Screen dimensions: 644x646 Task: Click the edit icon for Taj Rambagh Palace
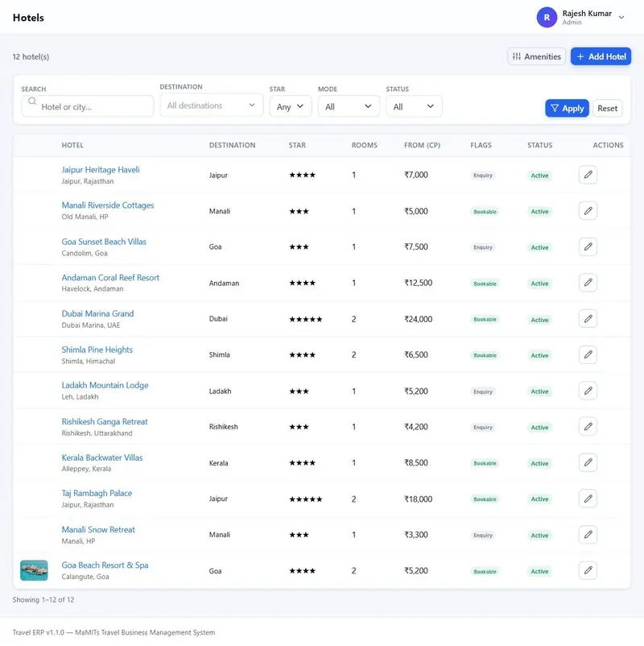(x=588, y=499)
